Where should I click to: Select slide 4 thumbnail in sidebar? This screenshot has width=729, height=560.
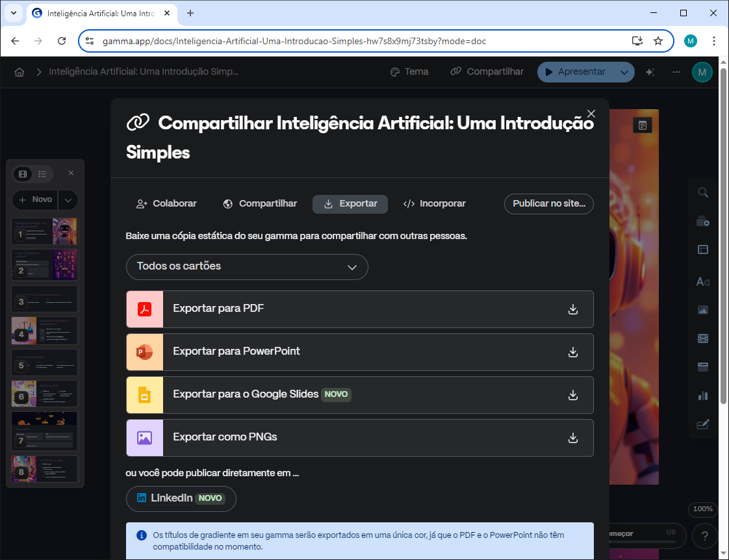(45, 331)
